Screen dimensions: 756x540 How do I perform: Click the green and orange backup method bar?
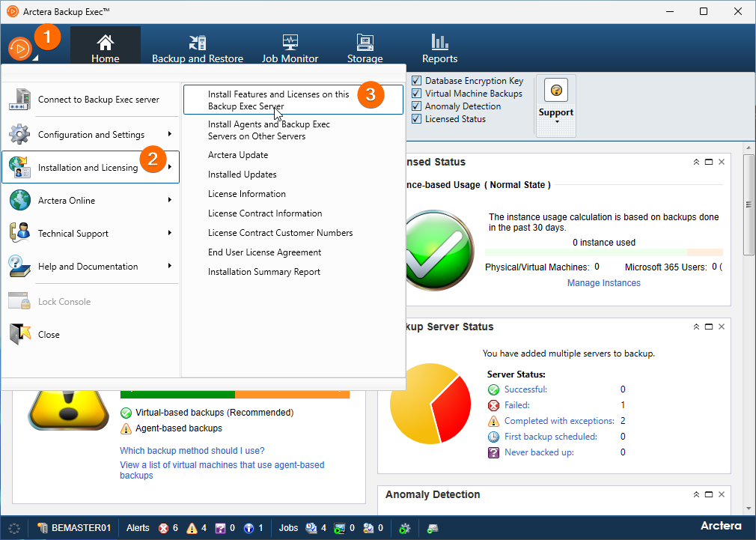tap(235, 394)
